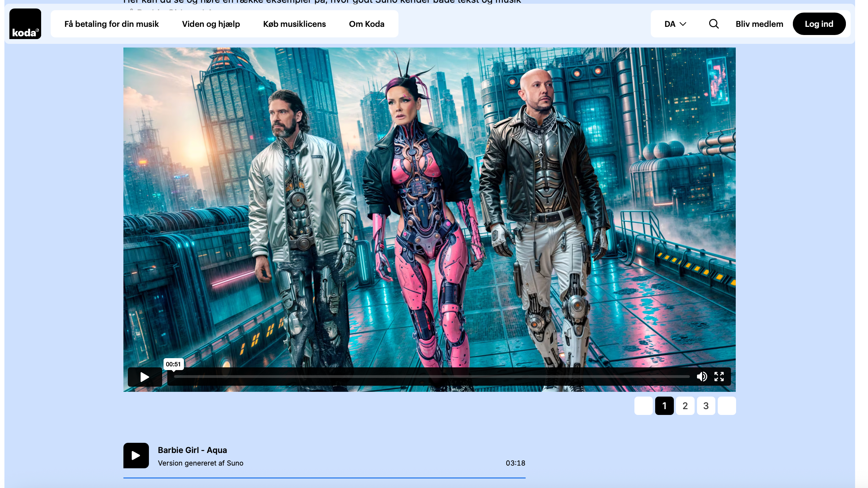Screen dimensions: 868x488
Task: Mute the video using the speaker icon
Action: 702,377
